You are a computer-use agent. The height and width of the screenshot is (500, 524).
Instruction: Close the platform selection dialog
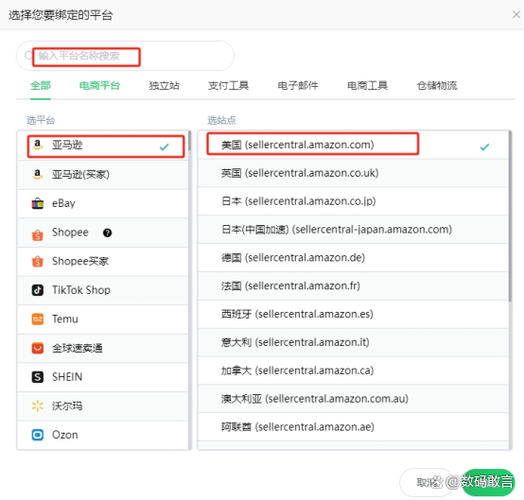pyautogui.click(x=516, y=14)
